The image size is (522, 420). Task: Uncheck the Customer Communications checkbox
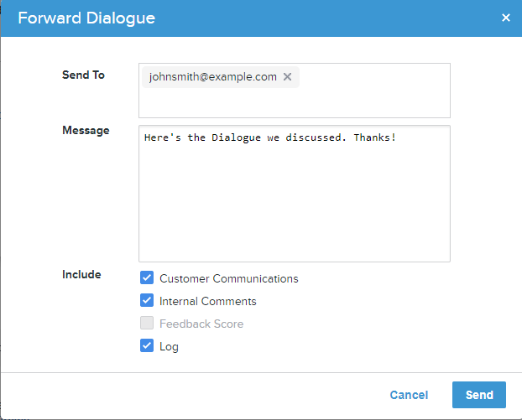(147, 277)
